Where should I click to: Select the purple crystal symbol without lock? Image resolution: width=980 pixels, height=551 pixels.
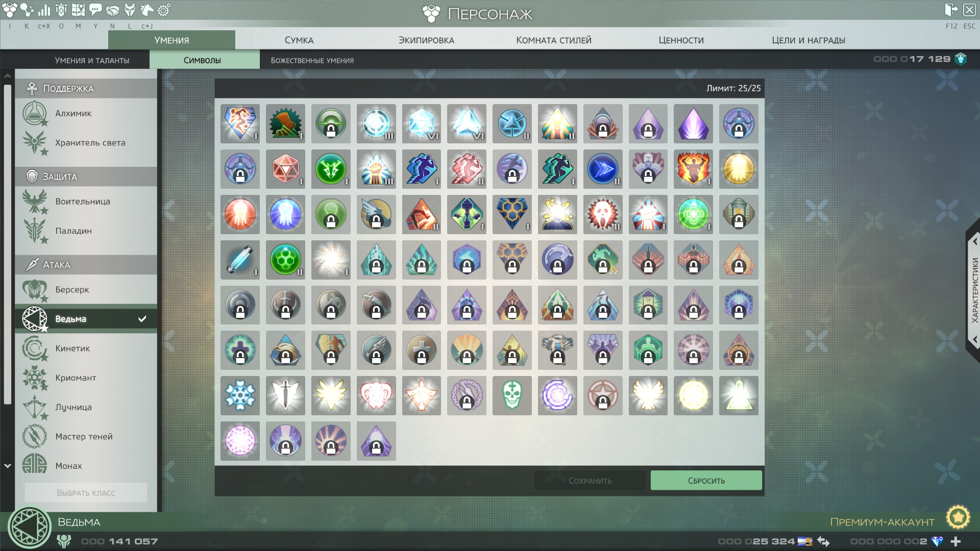pyautogui.click(x=693, y=123)
